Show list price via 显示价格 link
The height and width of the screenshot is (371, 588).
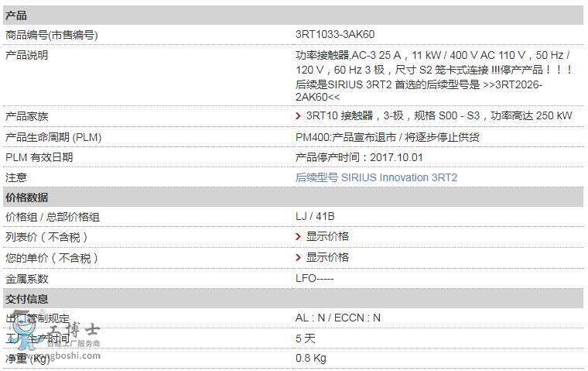click(327, 237)
